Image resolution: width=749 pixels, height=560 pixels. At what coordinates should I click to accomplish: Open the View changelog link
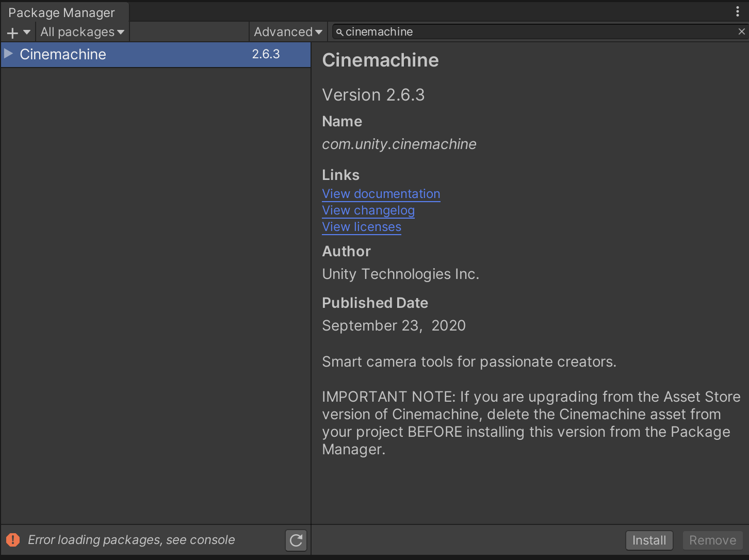pyautogui.click(x=368, y=210)
